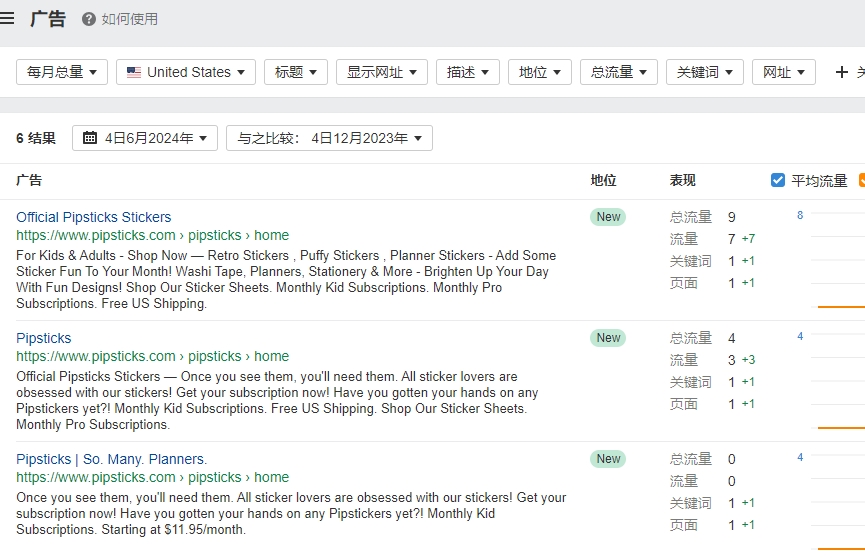Open Pipsticks | So. Many. Planners. ad title
This screenshot has height=560, width=865.
111,459
